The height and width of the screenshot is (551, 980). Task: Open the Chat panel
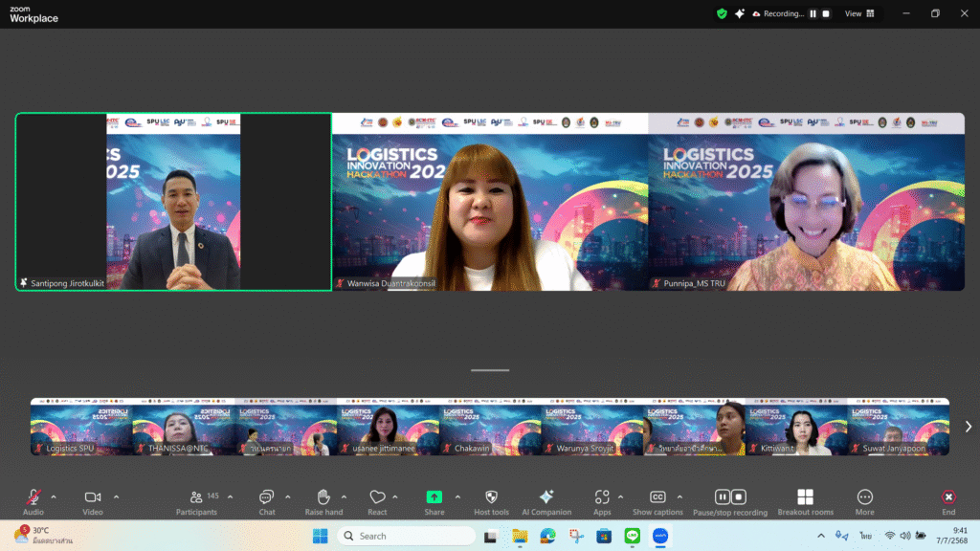click(267, 501)
